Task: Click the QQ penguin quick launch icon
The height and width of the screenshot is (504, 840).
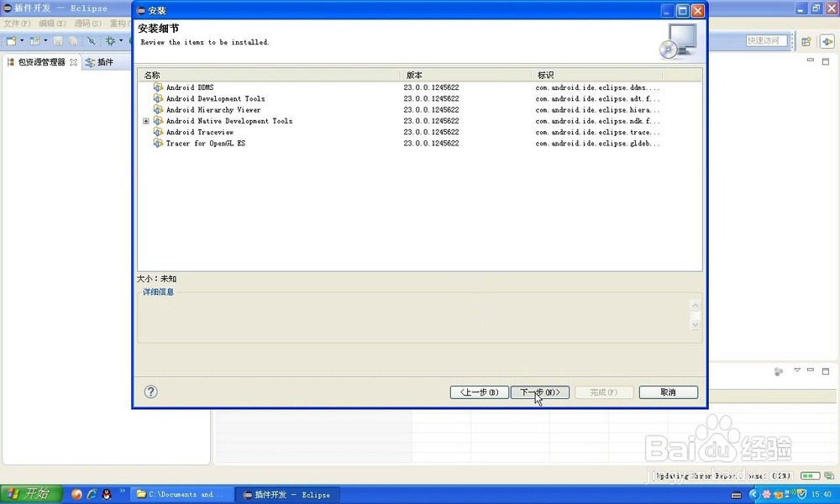Action: 107,495
